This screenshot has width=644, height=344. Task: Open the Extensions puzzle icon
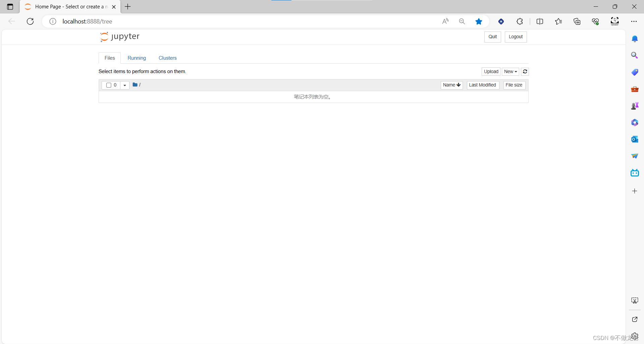tap(520, 21)
